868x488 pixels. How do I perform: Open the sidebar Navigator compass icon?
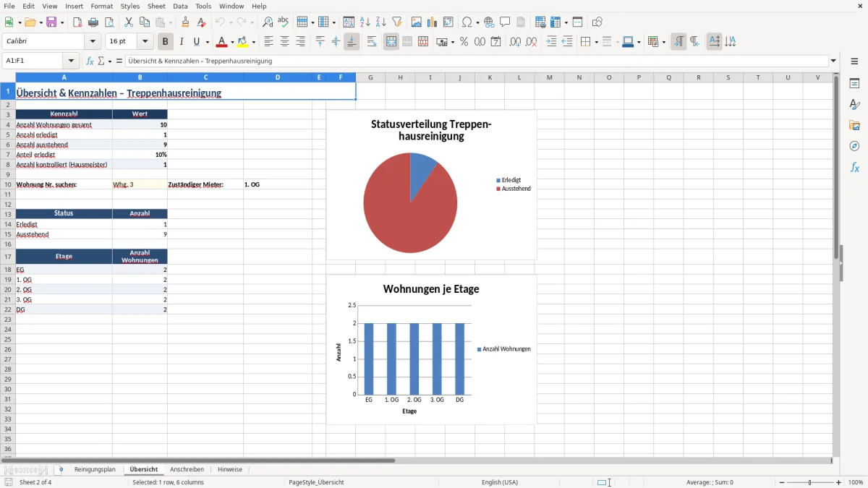point(854,146)
